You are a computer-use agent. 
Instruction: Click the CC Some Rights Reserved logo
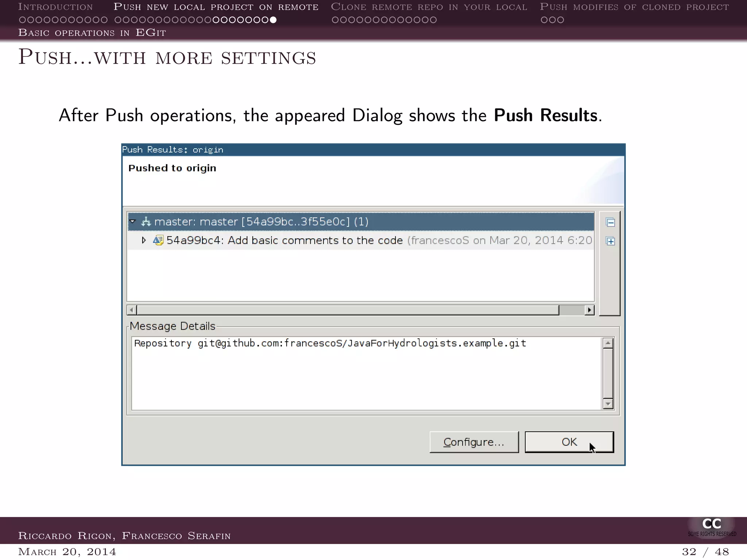712,527
